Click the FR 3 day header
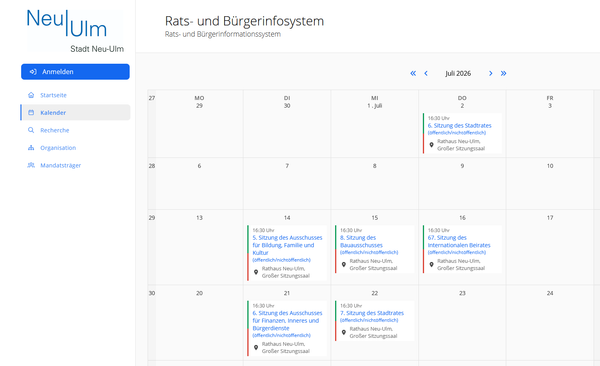The width and height of the screenshot is (600, 366). click(x=550, y=102)
